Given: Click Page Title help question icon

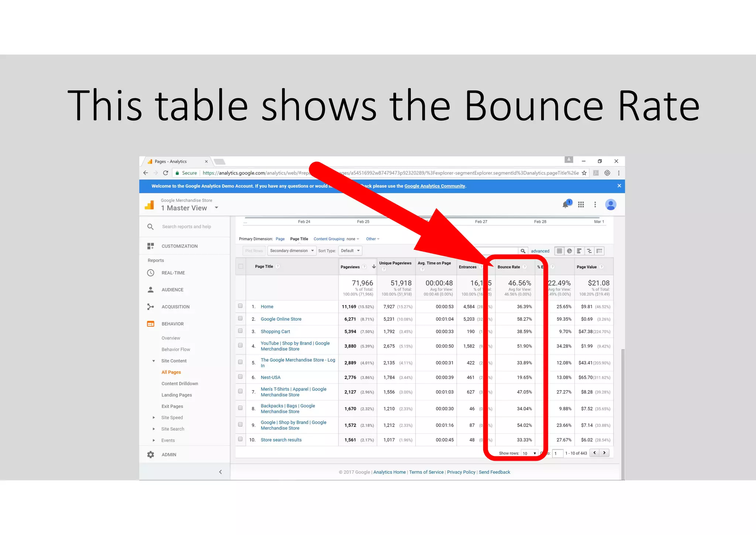Looking at the screenshot, I should click(278, 266).
